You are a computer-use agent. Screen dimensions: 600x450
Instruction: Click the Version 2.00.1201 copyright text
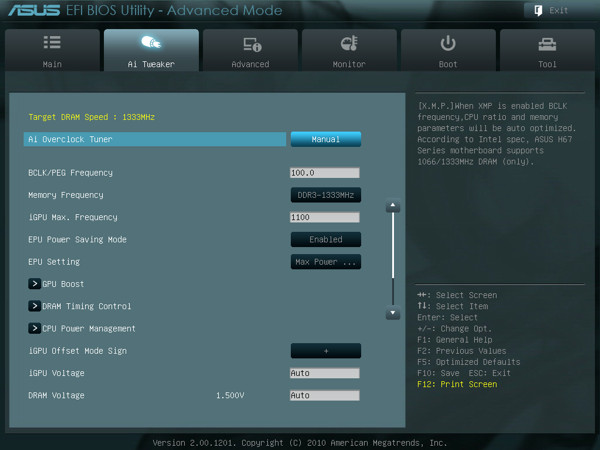300,443
